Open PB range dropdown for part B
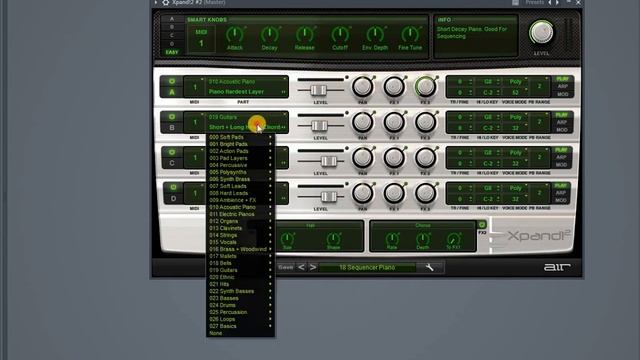 pos(540,122)
